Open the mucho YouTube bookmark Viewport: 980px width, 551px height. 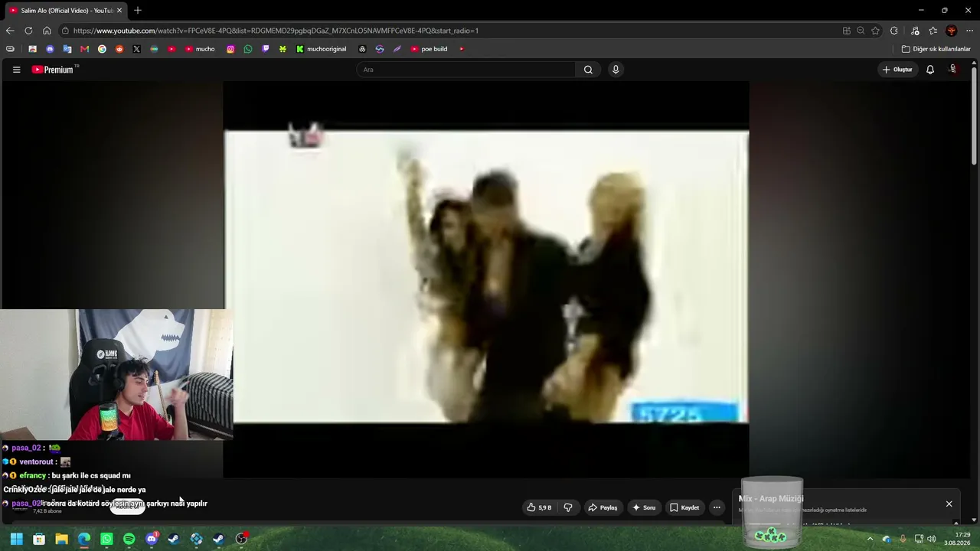(x=200, y=49)
